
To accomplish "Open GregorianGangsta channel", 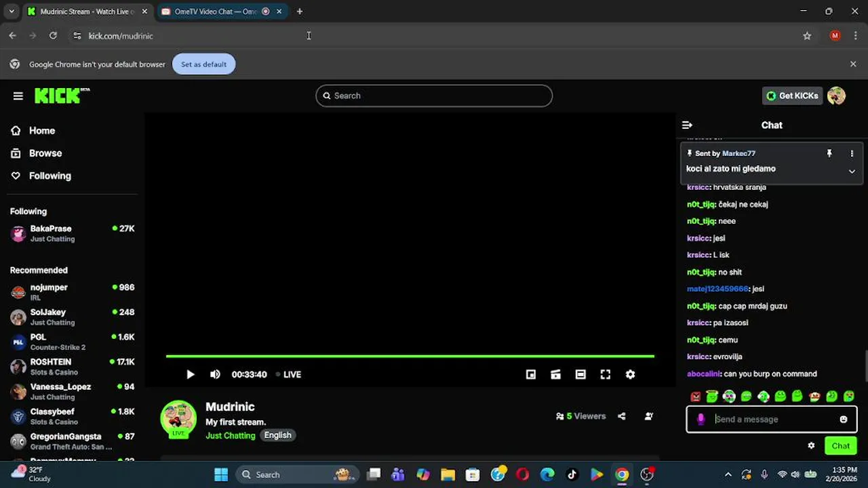I will 73,441.
